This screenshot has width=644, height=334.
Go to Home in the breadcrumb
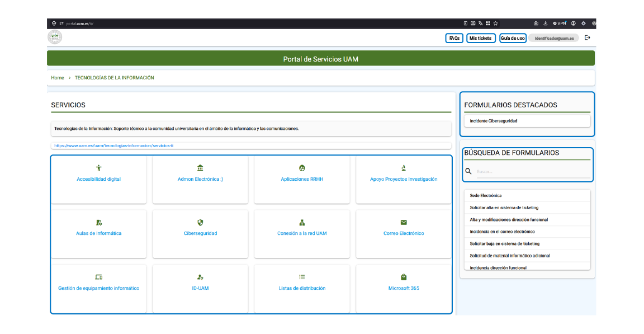click(x=58, y=78)
